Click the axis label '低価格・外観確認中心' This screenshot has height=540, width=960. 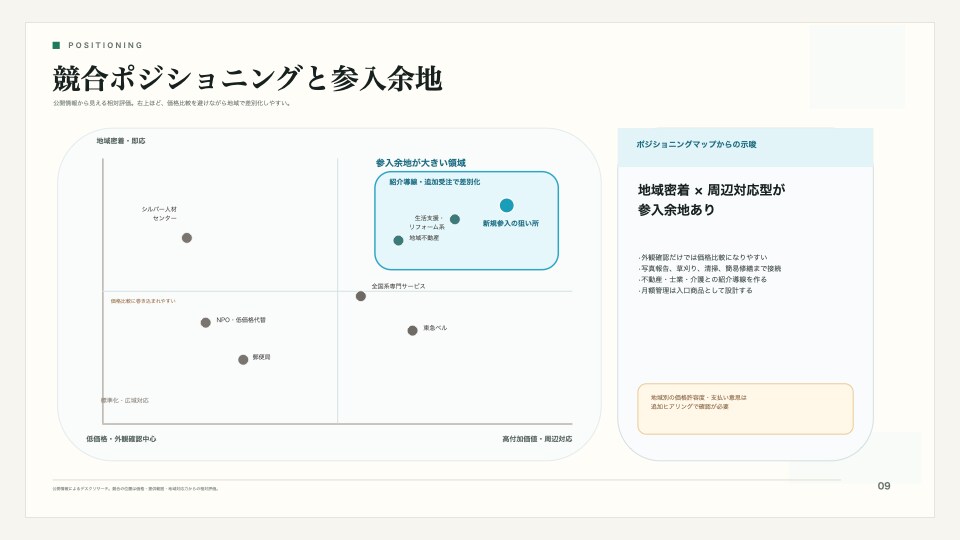click(121, 439)
